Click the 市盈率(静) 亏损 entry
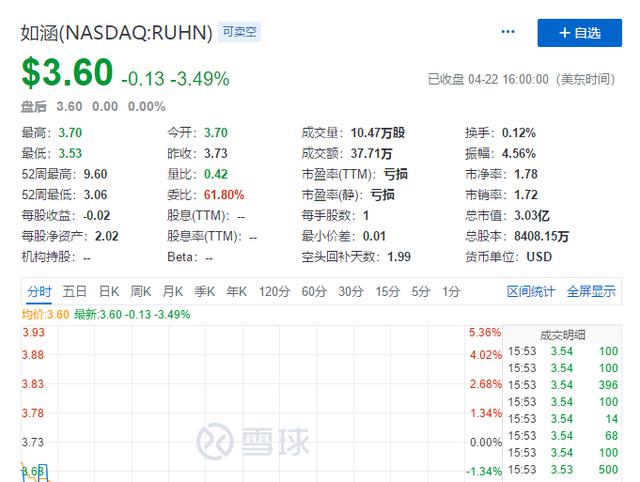The image size is (640, 482). click(348, 195)
